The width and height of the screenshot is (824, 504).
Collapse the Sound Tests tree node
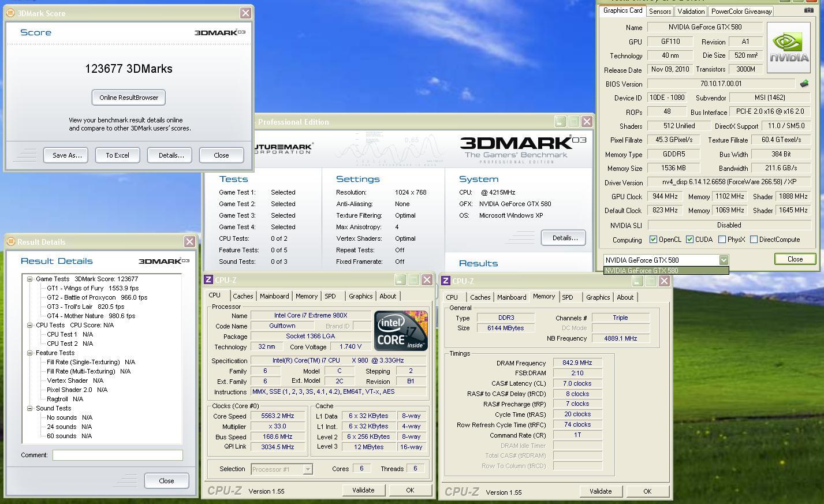(x=29, y=408)
